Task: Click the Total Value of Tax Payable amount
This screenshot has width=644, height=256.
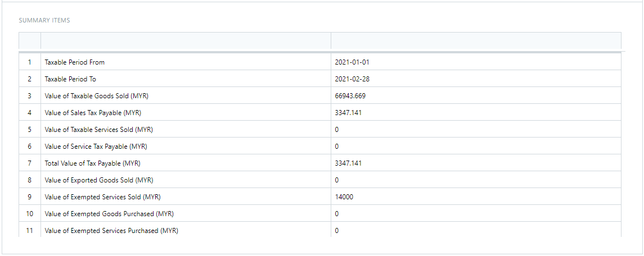Action: click(348, 163)
